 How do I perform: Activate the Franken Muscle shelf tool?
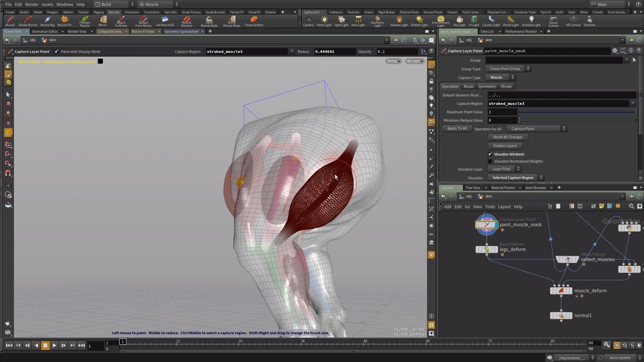(85, 21)
